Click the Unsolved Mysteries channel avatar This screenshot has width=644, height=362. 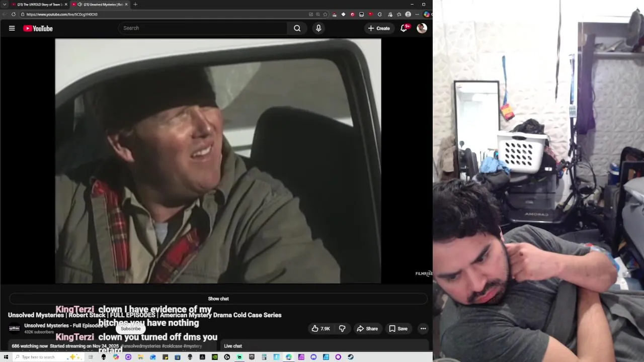pyautogui.click(x=14, y=328)
